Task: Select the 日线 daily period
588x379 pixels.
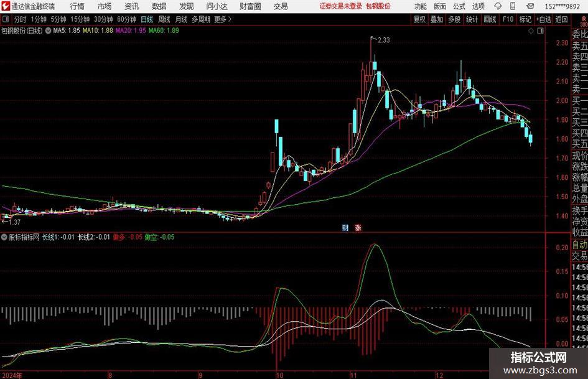Action: (147, 19)
